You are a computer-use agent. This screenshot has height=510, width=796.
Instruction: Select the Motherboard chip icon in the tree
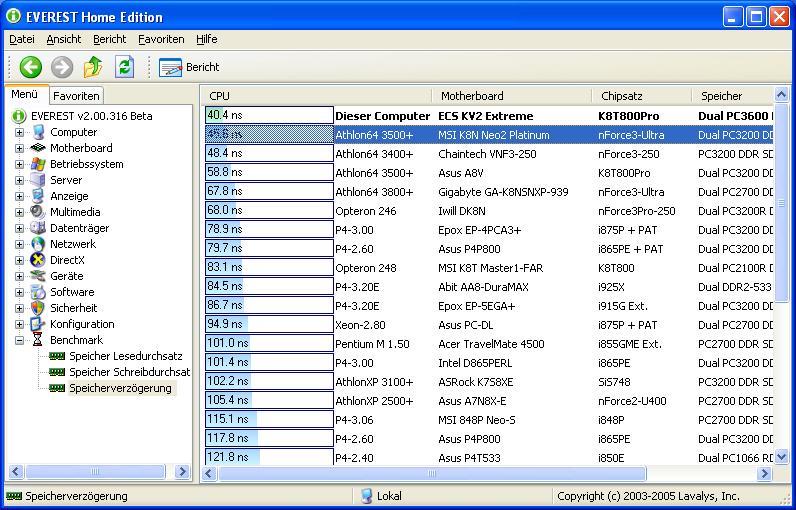(x=38, y=148)
